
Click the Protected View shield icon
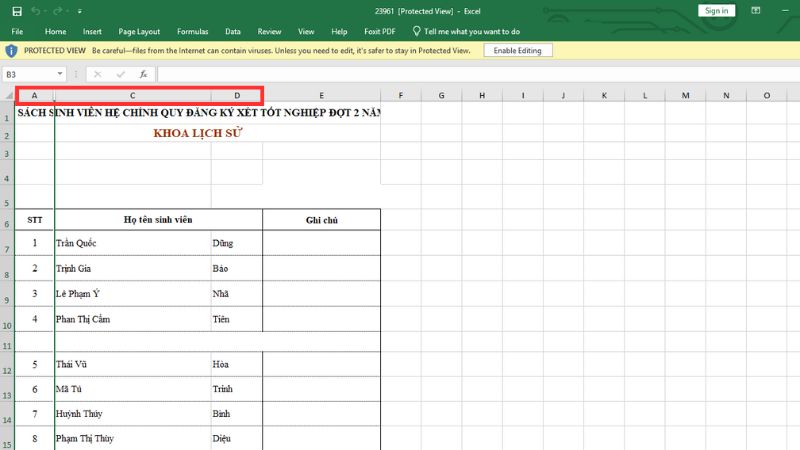tap(12, 50)
